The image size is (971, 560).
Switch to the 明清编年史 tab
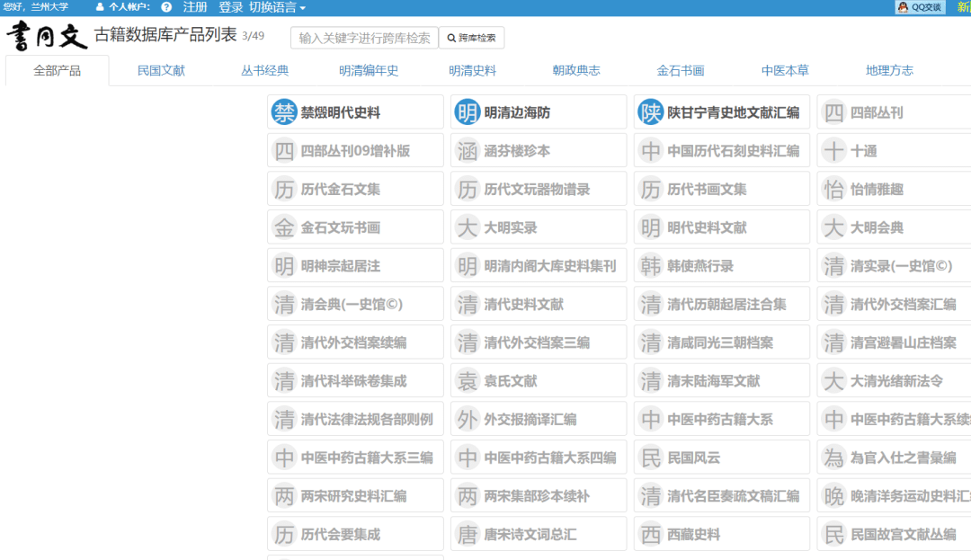(x=369, y=70)
